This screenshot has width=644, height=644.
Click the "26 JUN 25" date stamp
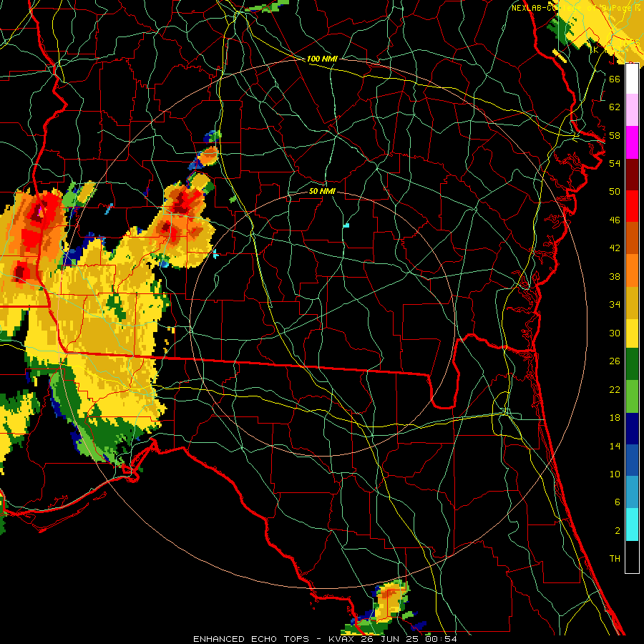[390, 639]
